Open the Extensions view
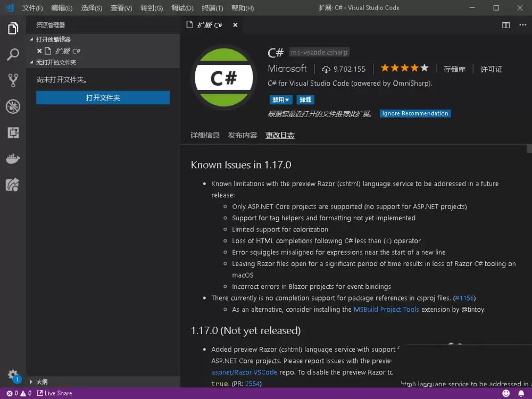Image resolution: width=532 pixels, height=399 pixels. (13, 132)
